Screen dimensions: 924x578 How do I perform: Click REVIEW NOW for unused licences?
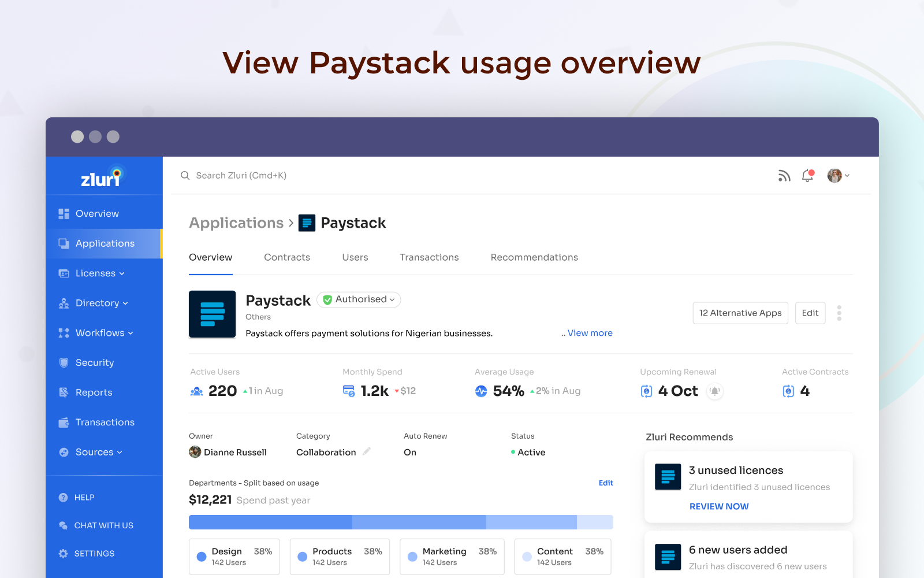point(719,506)
